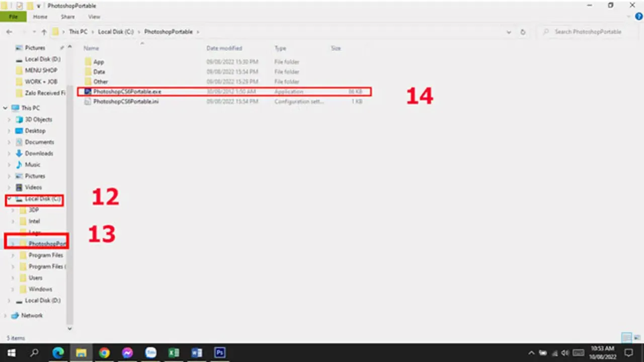Select the PhotoshopCS6Portable.exe application icon

click(x=88, y=92)
